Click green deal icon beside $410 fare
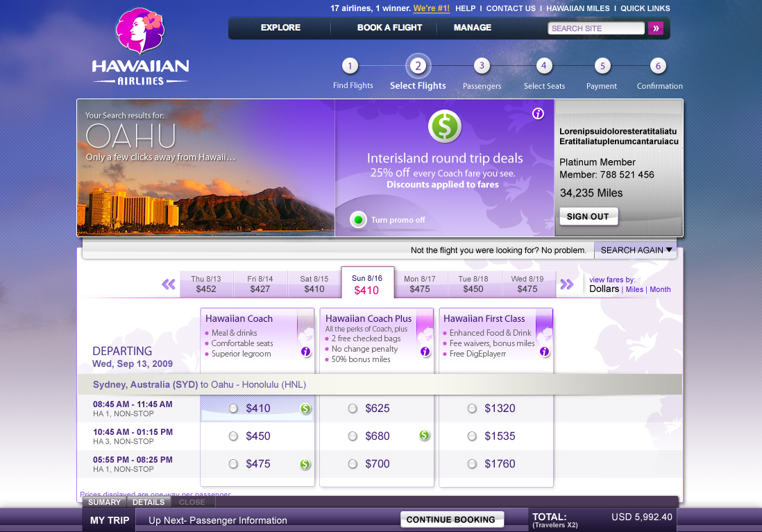Screen dimensions: 762x532 coord(305,409)
